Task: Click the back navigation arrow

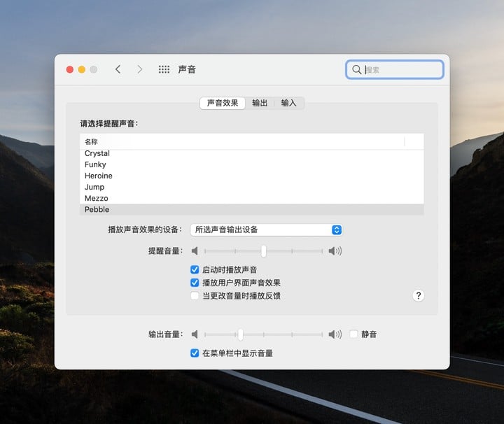Action: (x=118, y=69)
